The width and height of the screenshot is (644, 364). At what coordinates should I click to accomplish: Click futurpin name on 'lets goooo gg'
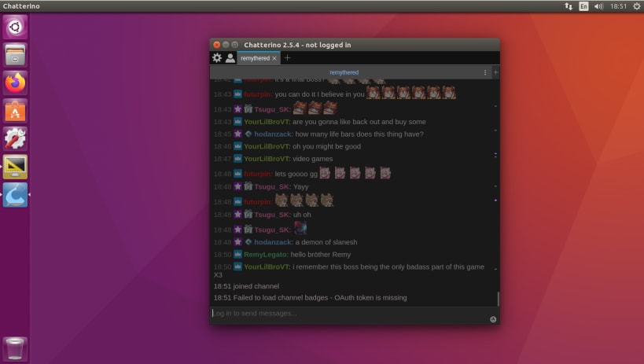point(257,174)
